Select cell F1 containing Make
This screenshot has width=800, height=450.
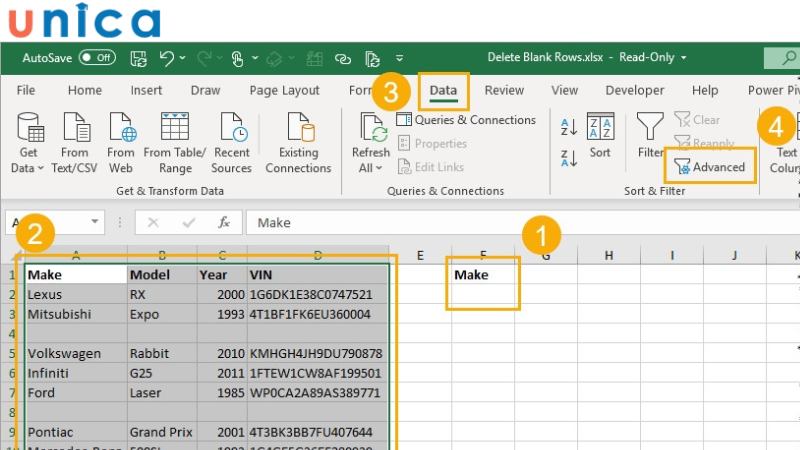[483, 274]
